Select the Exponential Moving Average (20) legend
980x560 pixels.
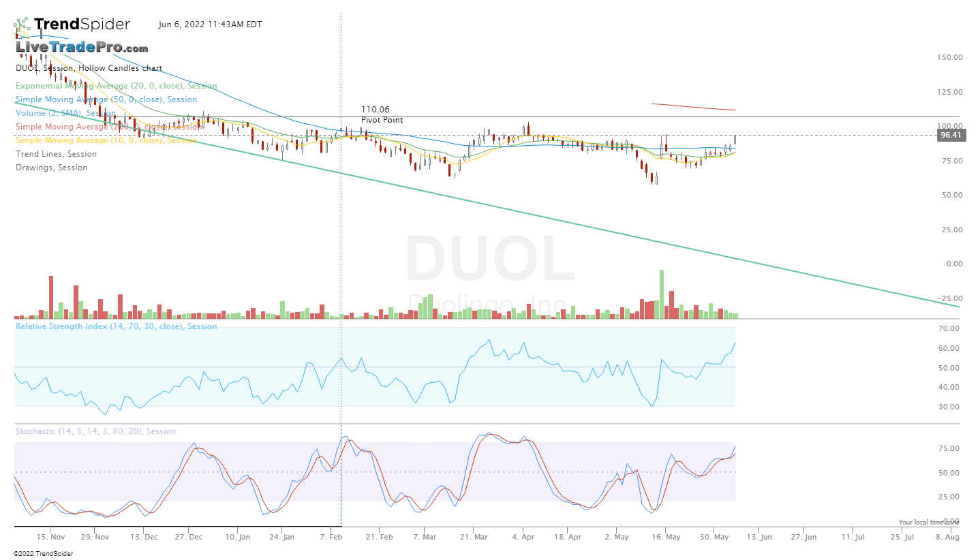pos(116,86)
